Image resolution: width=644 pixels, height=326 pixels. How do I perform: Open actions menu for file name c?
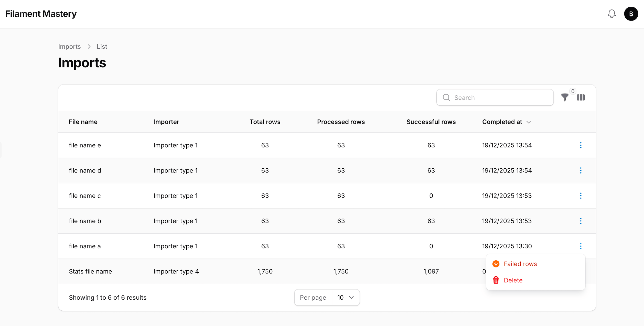(581, 196)
